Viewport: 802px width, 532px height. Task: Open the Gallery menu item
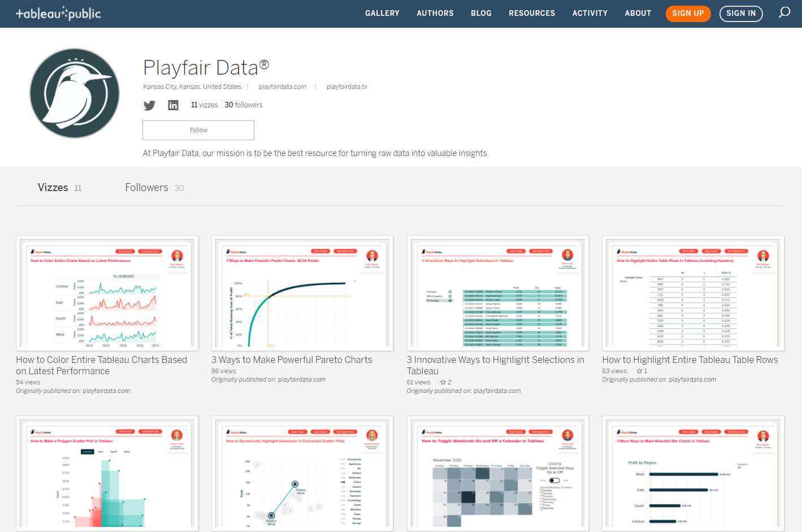tap(382, 13)
